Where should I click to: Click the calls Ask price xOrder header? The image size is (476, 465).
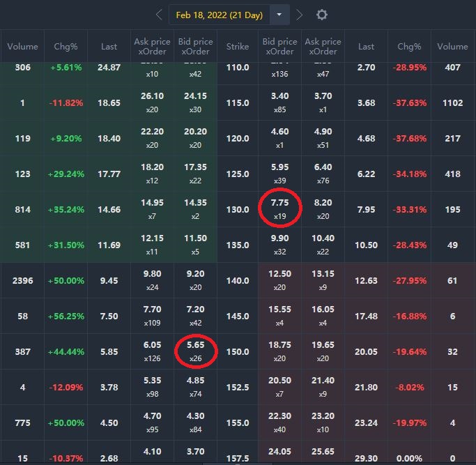(152, 47)
